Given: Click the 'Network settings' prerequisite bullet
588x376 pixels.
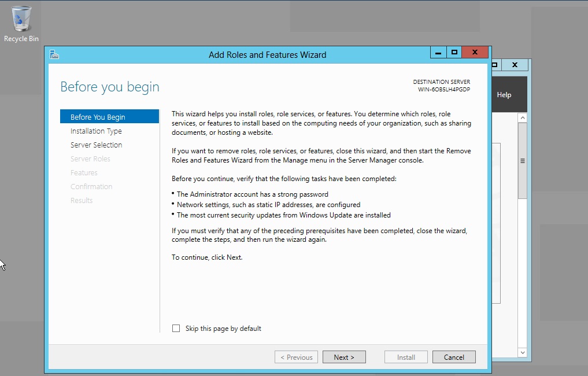Looking at the screenshot, I should 268,205.
